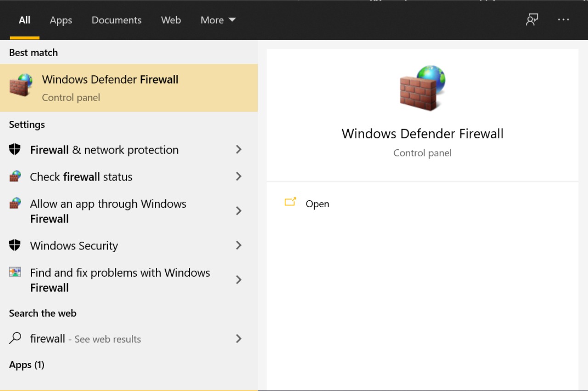588x391 pixels.
Task: Expand Firewall & network protection with its chevron
Action: (238, 149)
